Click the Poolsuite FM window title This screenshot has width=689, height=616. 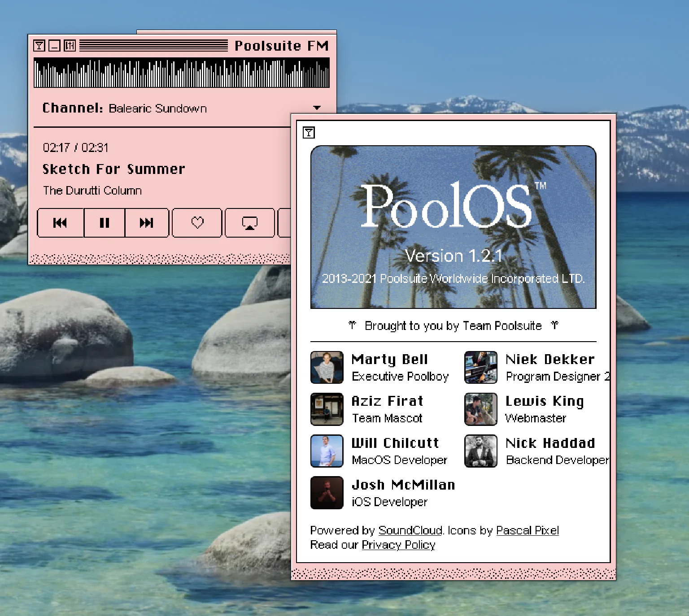[x=282, y=46]
